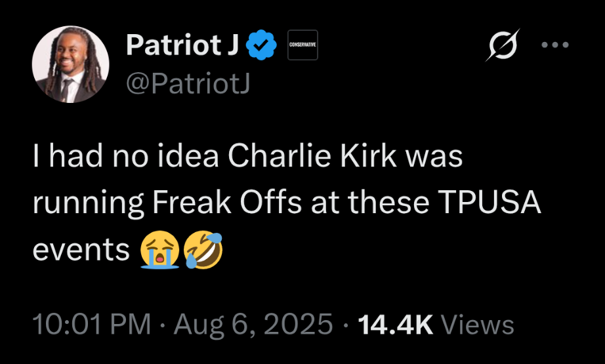The height and width of the screenshot is (364, 605).
Task: Open the three-dot more options menu
Action: coord(554,45)
